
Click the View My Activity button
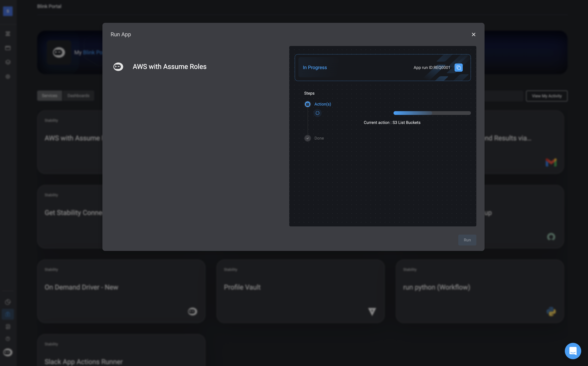(547, 96)
